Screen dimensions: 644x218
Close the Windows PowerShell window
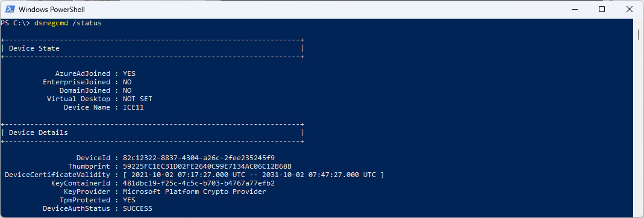[629, 9]
